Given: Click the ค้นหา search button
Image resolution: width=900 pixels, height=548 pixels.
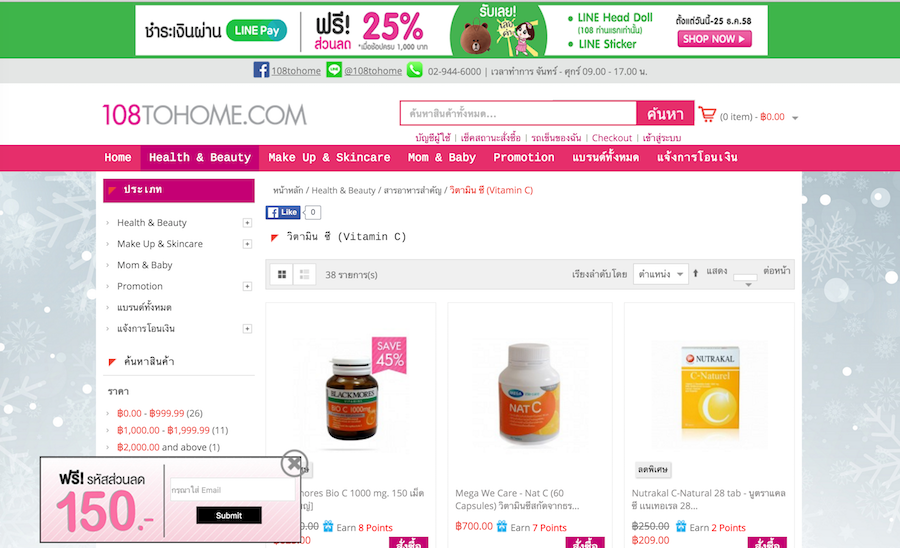Looking at the screenshot, I should click(x=665, y=114).
